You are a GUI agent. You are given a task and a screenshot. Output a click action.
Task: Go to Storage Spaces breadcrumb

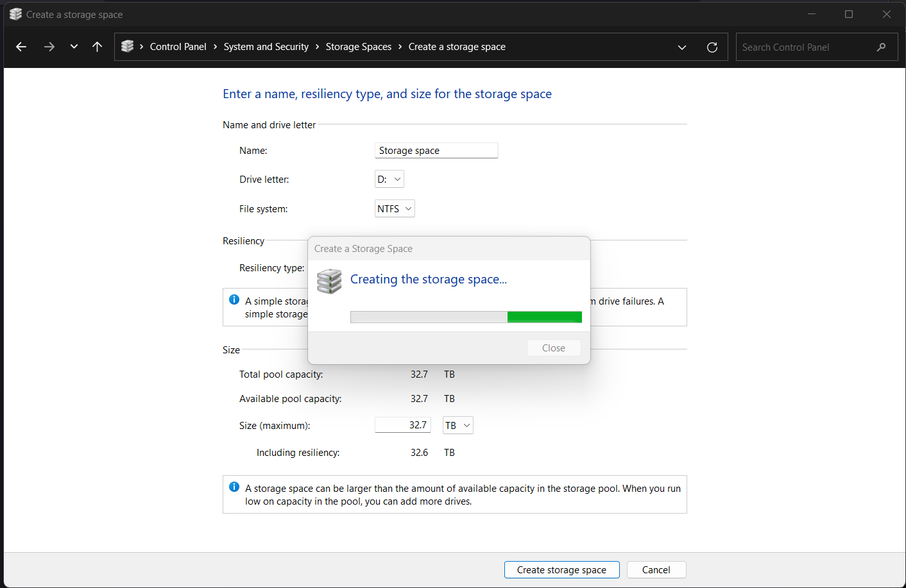pyautogui.click(x=358, y=47)
